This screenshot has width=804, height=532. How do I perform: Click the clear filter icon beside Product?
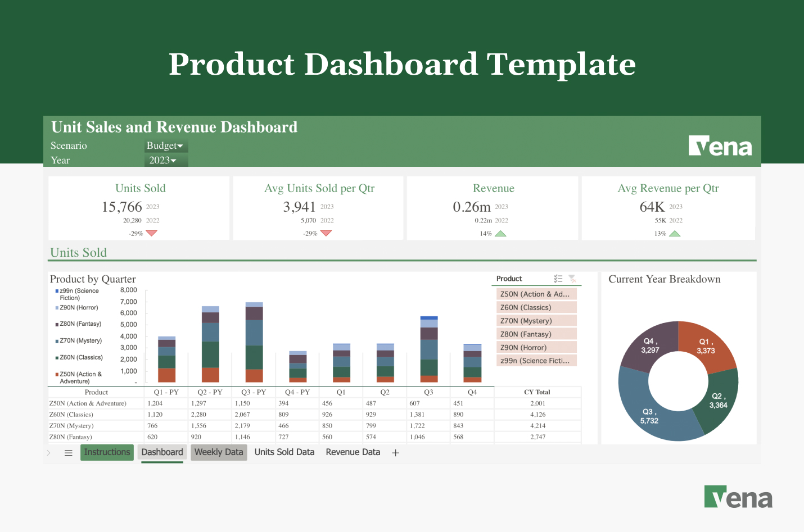[x=573, y=279]
